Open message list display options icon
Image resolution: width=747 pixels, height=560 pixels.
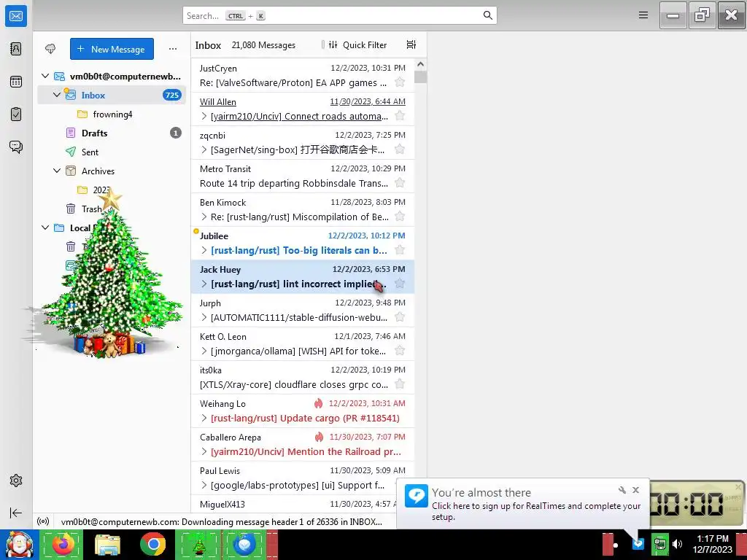411,44
